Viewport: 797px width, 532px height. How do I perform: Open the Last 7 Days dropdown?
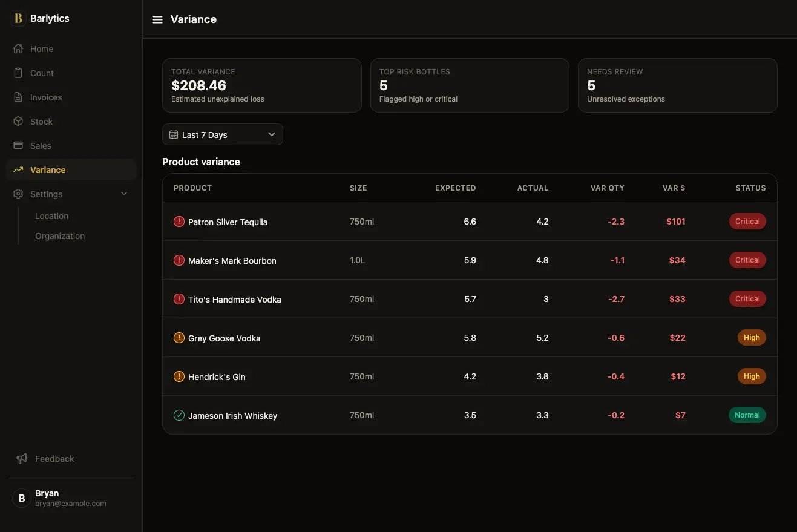point(223,134)
